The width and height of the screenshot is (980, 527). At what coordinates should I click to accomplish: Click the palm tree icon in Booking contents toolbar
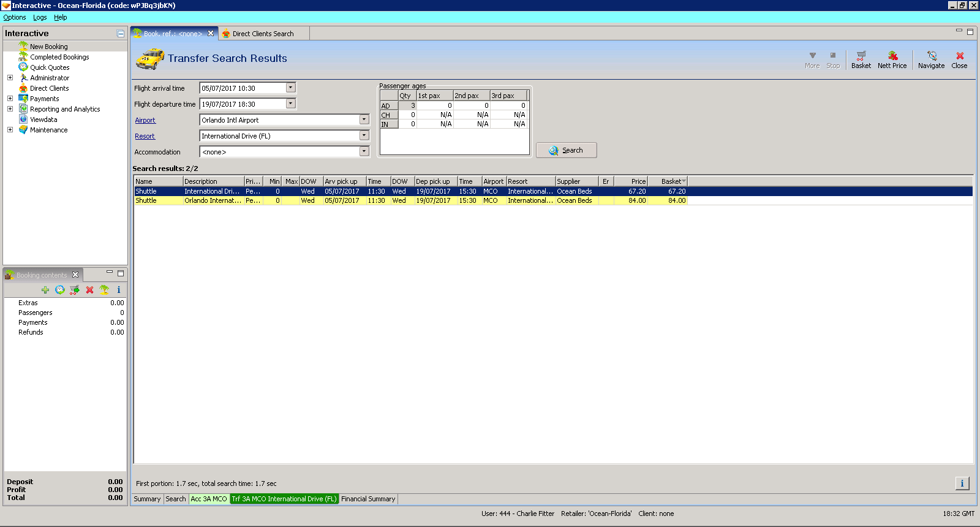[104, 290]
